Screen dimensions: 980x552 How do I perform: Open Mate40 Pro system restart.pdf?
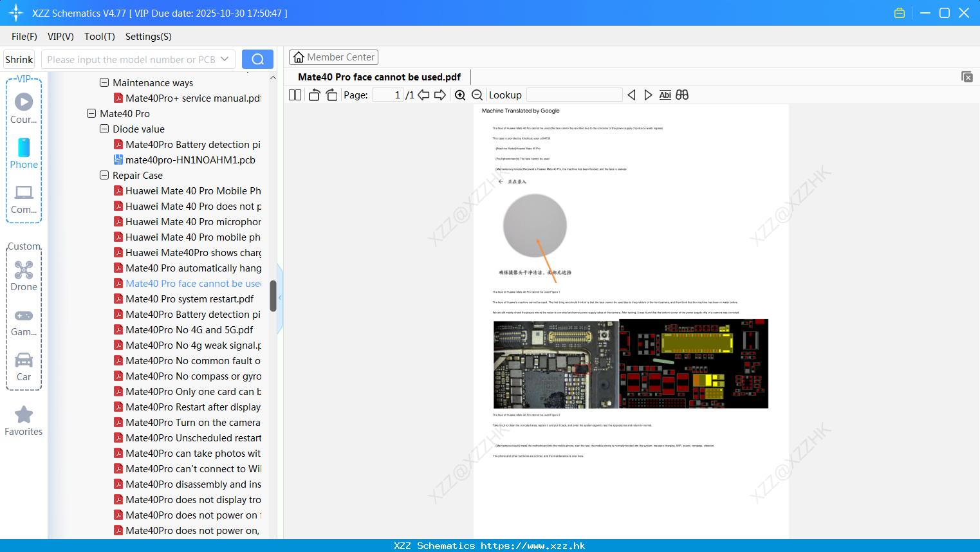tap(184, 299)
